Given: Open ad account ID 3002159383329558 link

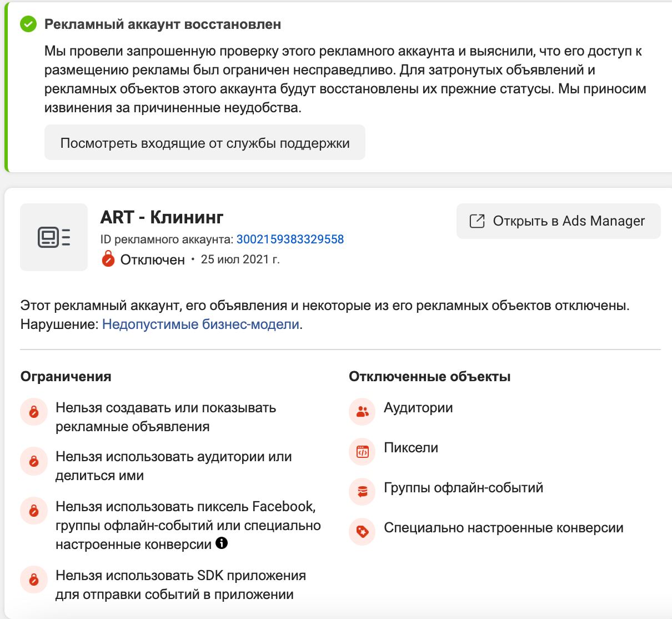Looking at the screenshot, I should [x=290, y=239].
